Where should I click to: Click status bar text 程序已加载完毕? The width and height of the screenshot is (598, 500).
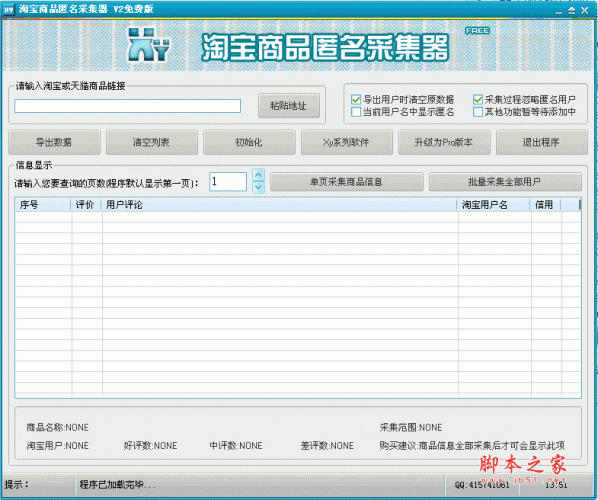tap(117, 485)
